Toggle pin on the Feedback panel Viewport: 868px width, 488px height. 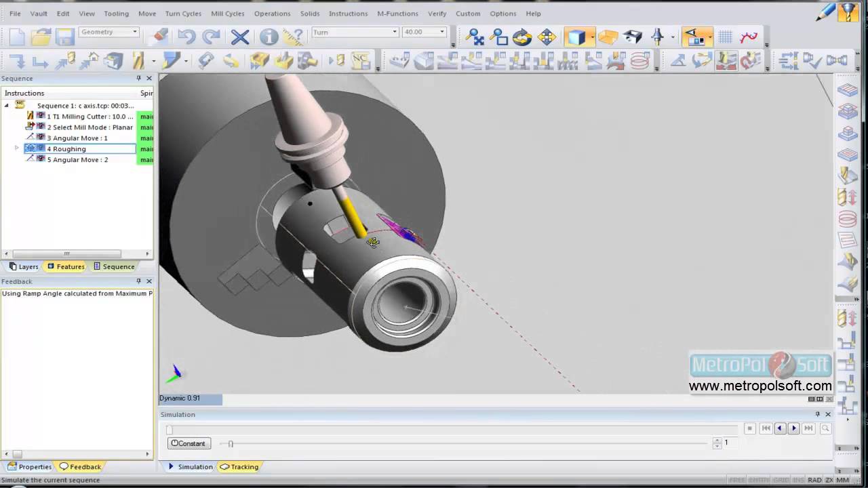coord(139,281)
